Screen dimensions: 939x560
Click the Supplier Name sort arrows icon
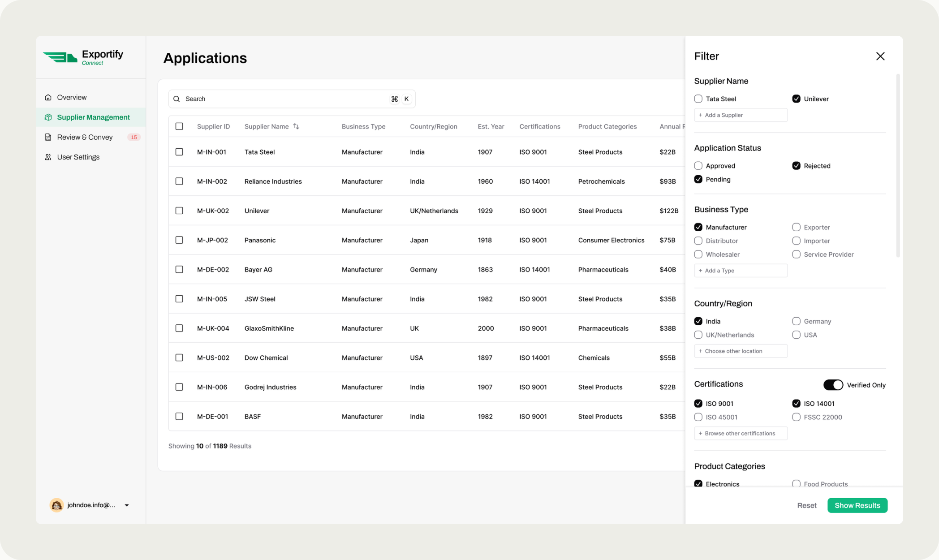(x=296, y=126)
